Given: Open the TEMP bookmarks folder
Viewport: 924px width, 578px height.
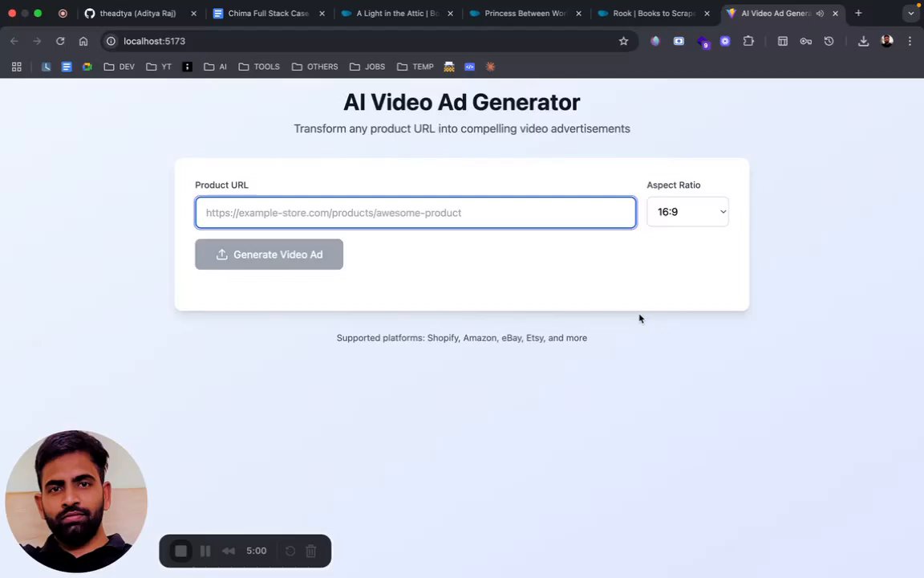Looking at the screenshot, I should [415, 67].
